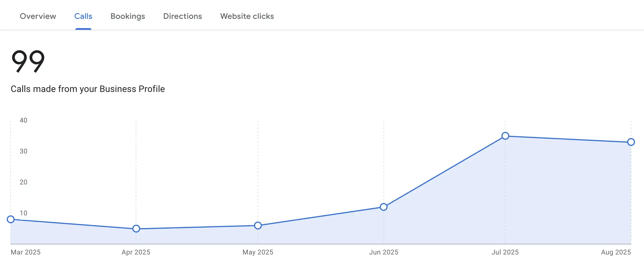Open the Bookings tab
Screen dimensions: 644x266
coord(128,16)
